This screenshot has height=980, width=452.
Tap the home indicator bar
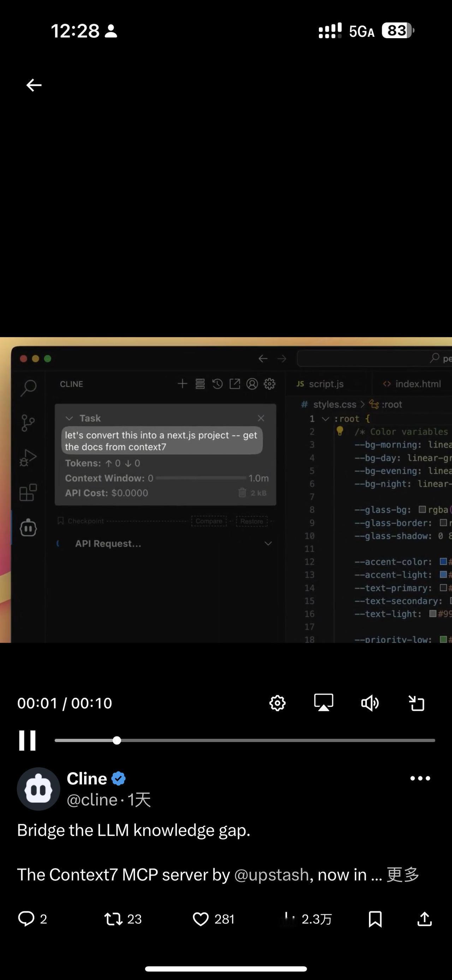click(226, 969)
